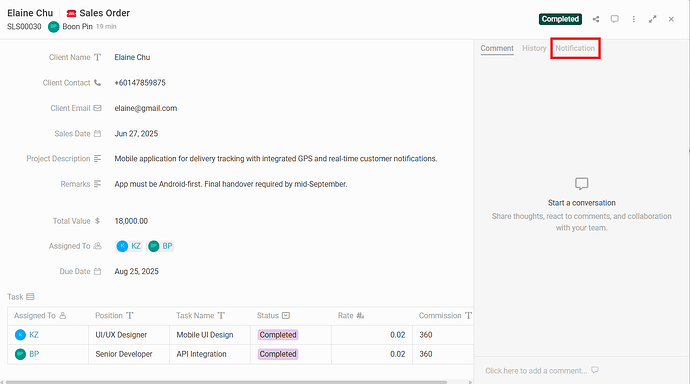Click the Status column header dropdown icon

pos(286,315)
